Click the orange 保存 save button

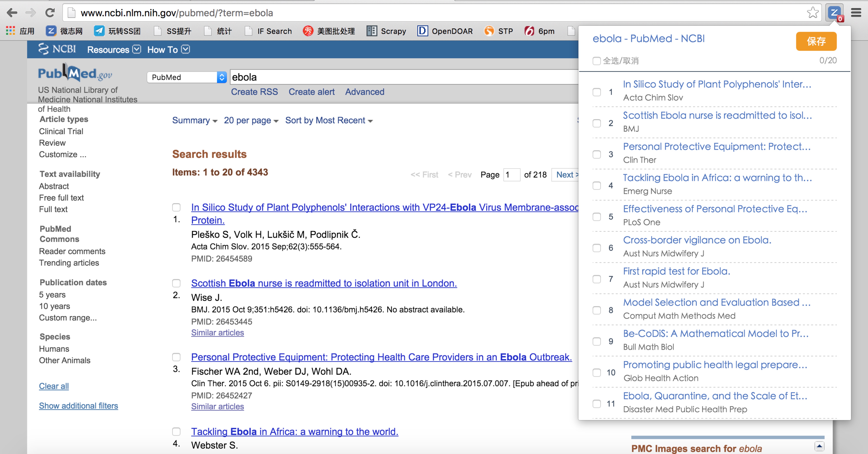coord(816,41)
